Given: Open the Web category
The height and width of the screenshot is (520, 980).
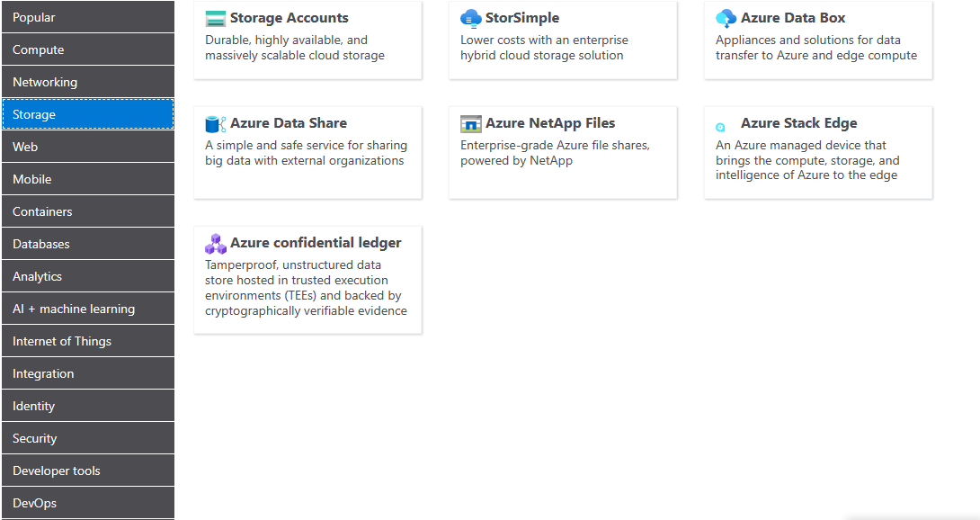Looking at the screenshot, I should coord(88,147).
